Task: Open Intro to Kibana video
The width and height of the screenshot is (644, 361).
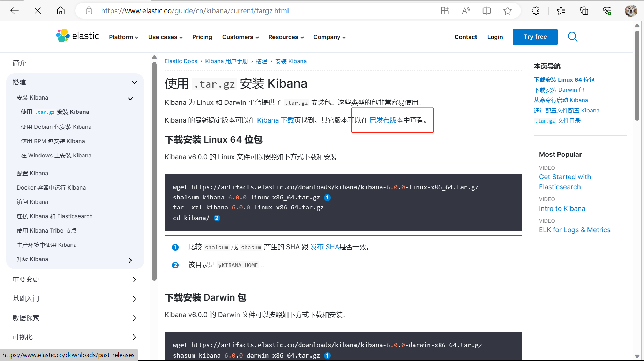Action: (562, 209)
